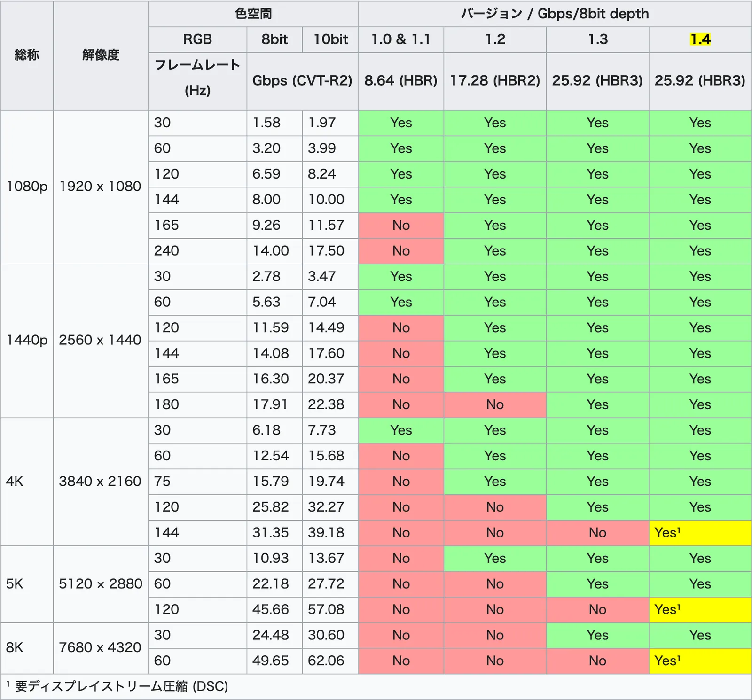Click the 1.0 & 1.1 version header
This screenshot has height=700, width=752.
coord(401,39)
